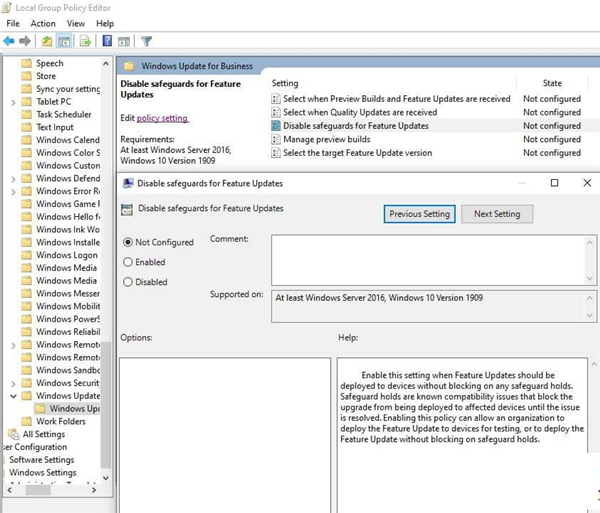Click the Show/Hide Action Pane icon
This screenshot has width=600, height=513.
[x=124, y=41]
